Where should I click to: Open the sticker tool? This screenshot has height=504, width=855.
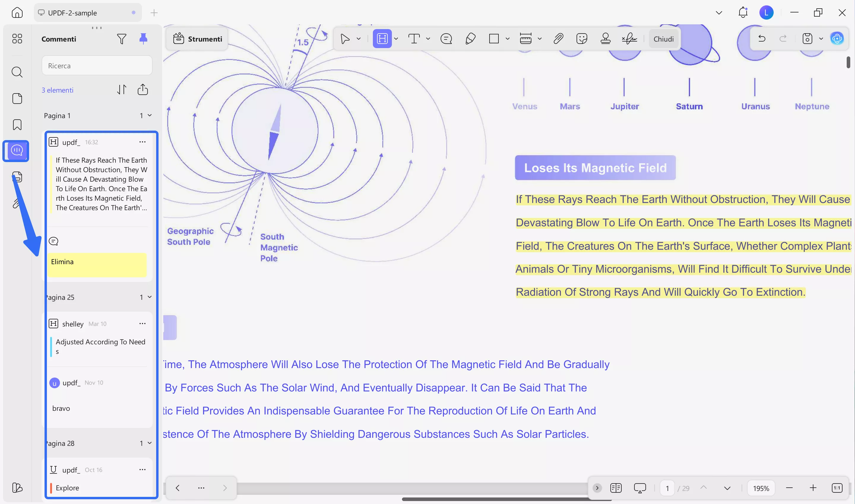(x=582, y=39)
